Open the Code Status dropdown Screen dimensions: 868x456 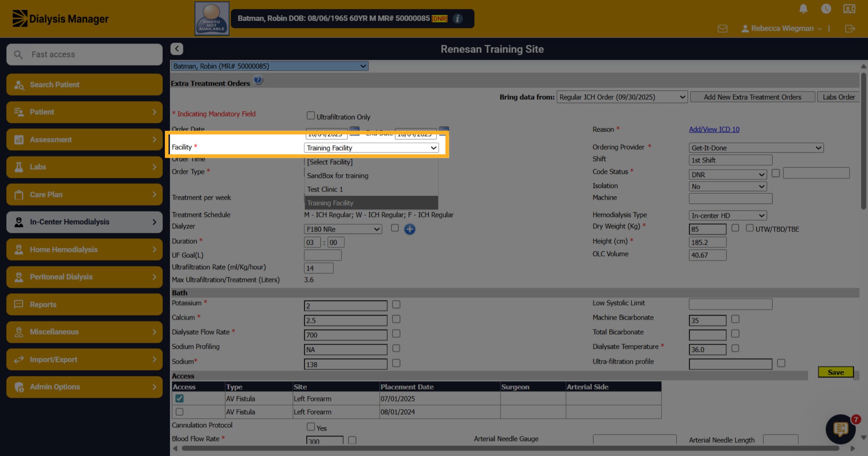pyautogui.click(x=728, y=175)
